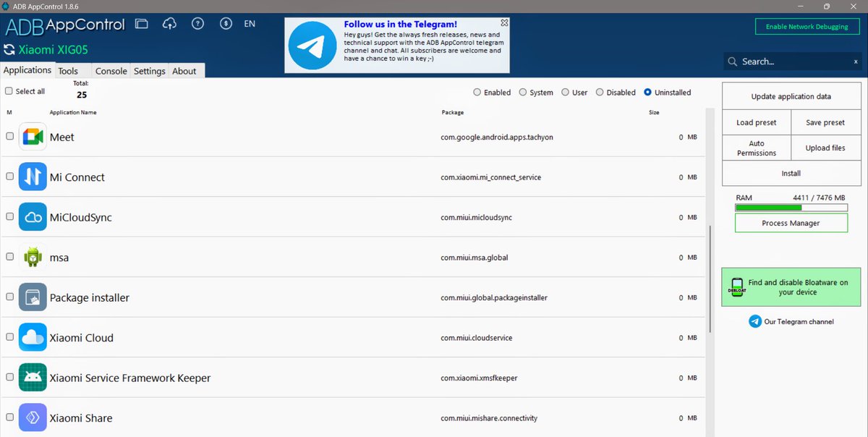Click package com.miui.msa.global
The image size is (868, 437).
(475, 258)
